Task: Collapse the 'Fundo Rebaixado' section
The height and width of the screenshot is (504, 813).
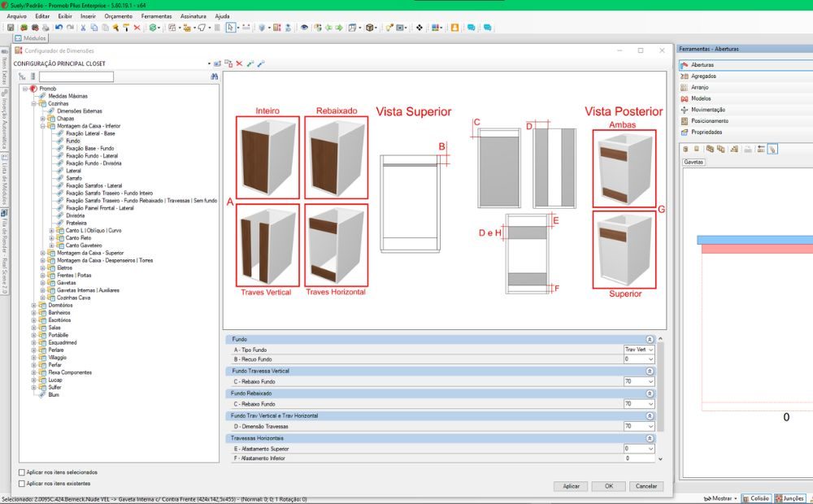Action: tap(650, 393)
